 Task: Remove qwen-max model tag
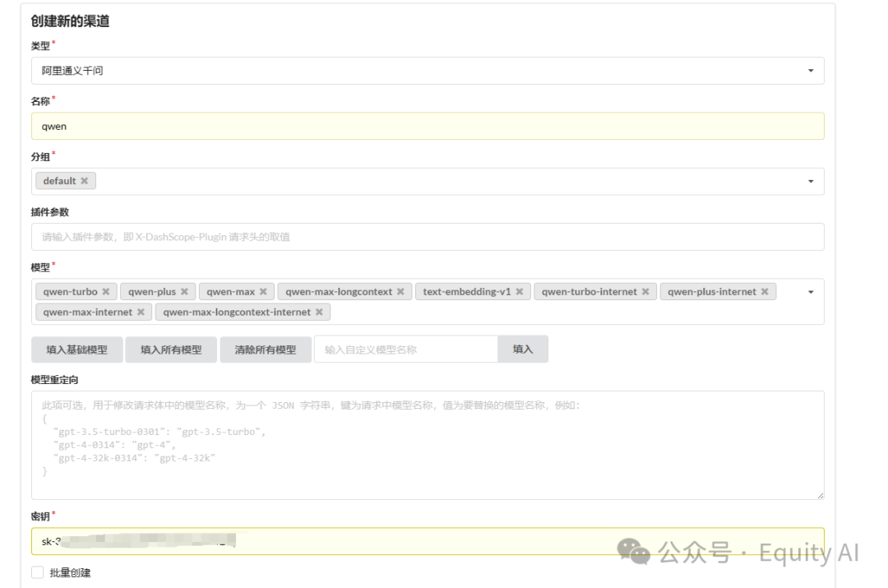click(x=263, y=292)
